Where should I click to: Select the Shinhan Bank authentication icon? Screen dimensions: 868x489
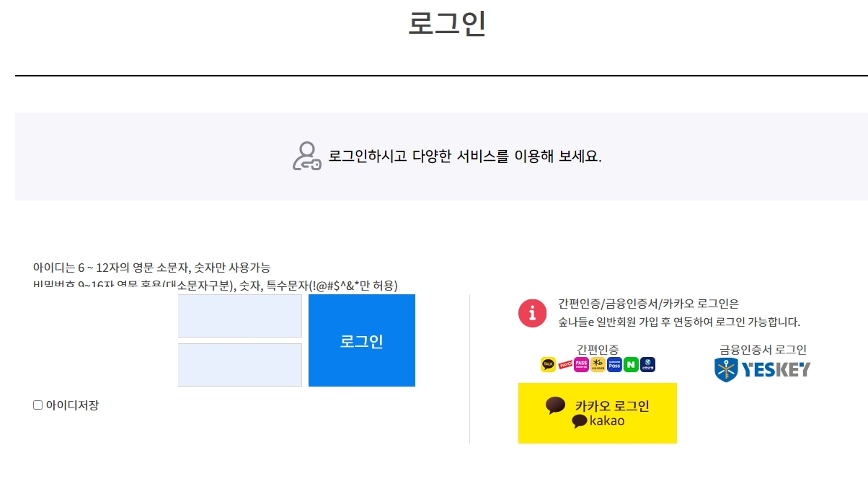click(x=647, y=365)
